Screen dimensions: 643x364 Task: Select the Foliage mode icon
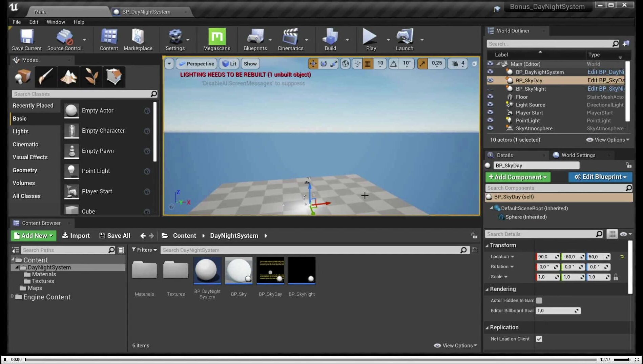[91, 77]
